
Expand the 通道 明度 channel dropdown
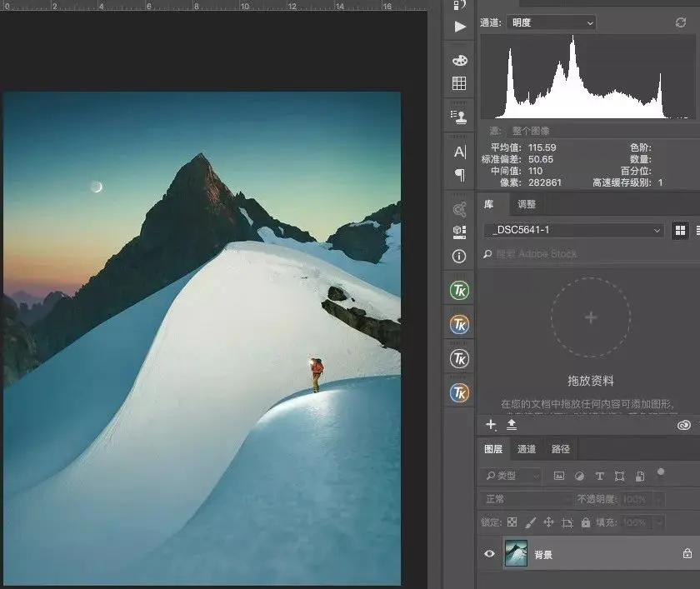click(552, 22)
